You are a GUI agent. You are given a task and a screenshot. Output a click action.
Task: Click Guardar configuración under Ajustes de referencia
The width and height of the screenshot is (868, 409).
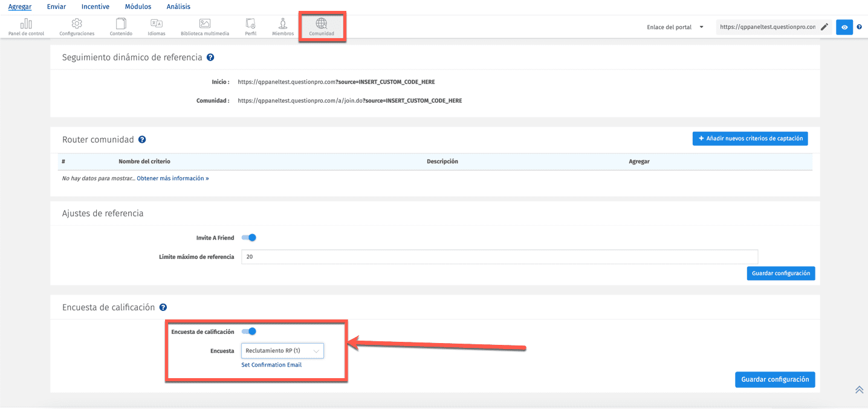[781, 273]
